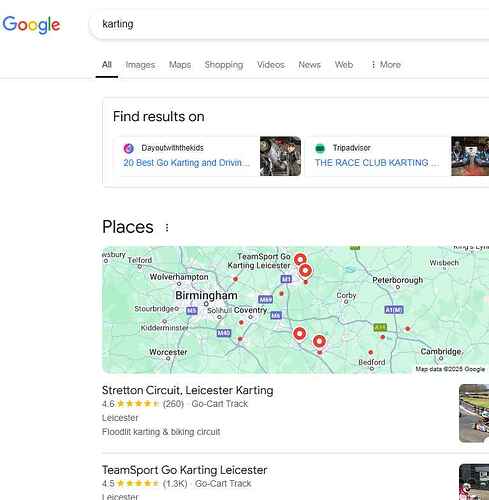Select the TeamSport Go Karting Leicester map pin
Viewport: 489px width, 500px height.
tap(300, 259)
